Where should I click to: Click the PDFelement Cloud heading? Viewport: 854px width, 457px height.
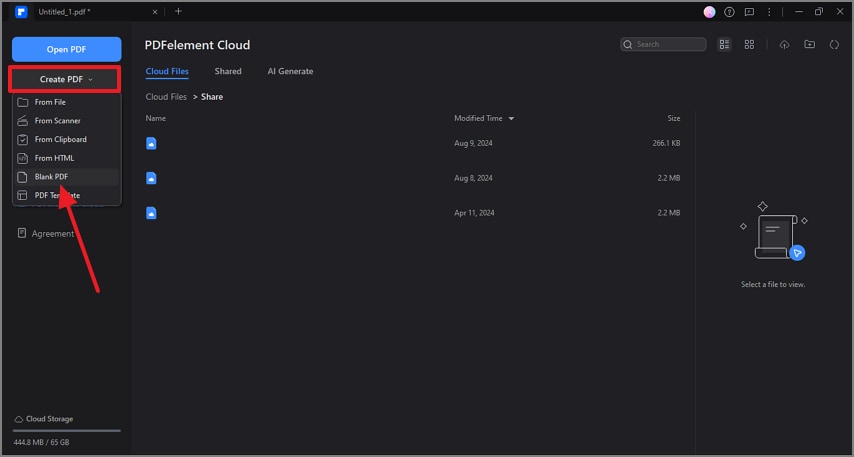pos(197,45)
